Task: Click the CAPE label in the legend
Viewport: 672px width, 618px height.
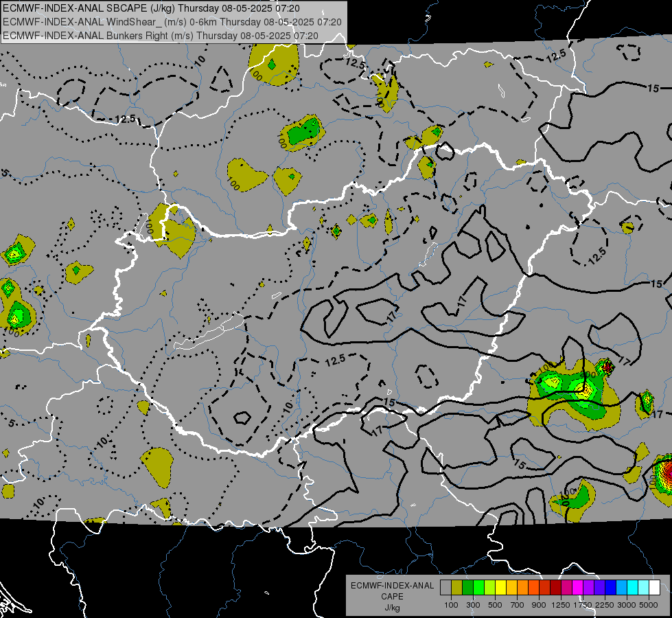Action: [392, 597]
